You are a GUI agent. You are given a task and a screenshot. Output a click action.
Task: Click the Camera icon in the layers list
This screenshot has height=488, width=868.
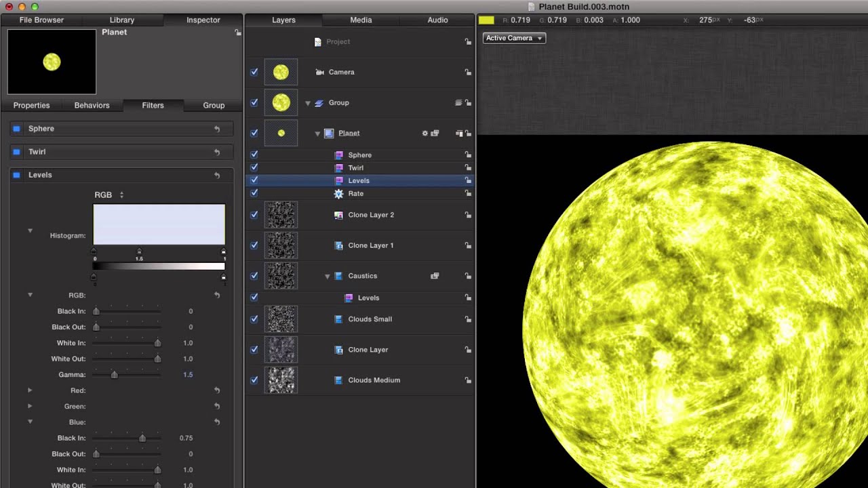pos(320,72)
